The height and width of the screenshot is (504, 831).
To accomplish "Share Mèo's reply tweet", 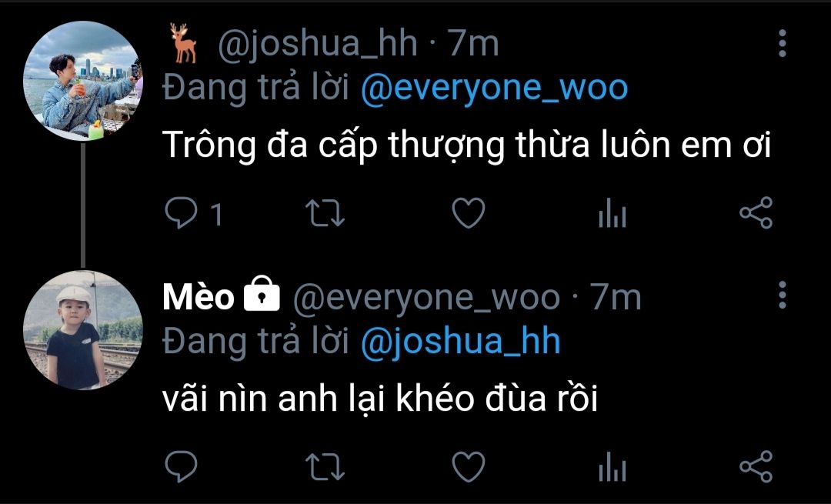I will (756, 466).
